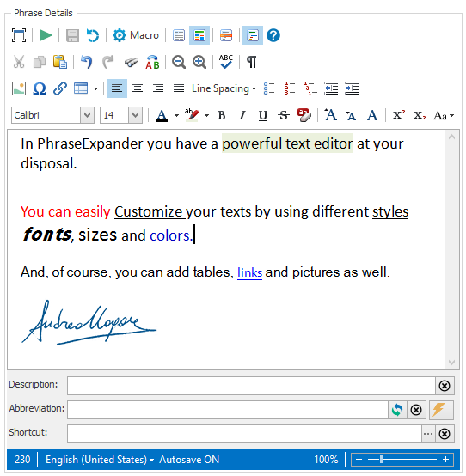The width and height of the screenshot is (466, 476).
Task: Open the Macro menu
Action: click(136, 35)
